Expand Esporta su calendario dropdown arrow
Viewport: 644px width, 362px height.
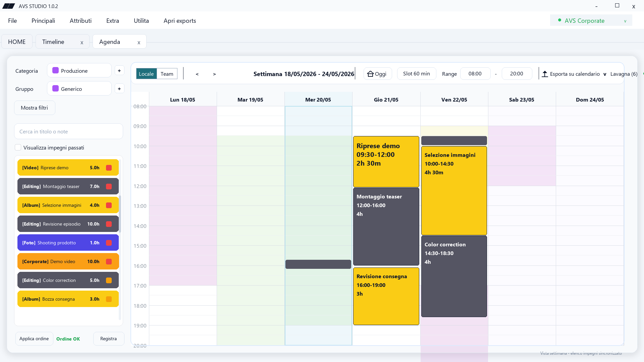tap(605, 74)
